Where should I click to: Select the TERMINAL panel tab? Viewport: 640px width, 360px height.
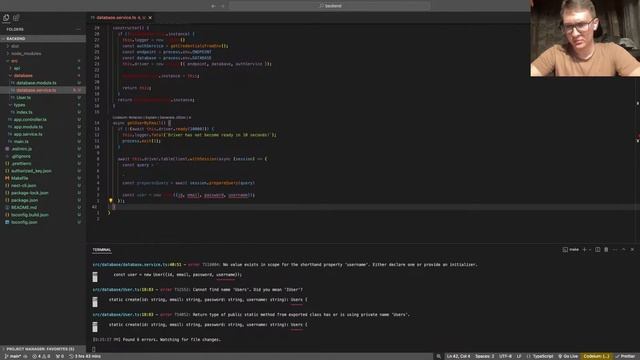tap(102, 250)
